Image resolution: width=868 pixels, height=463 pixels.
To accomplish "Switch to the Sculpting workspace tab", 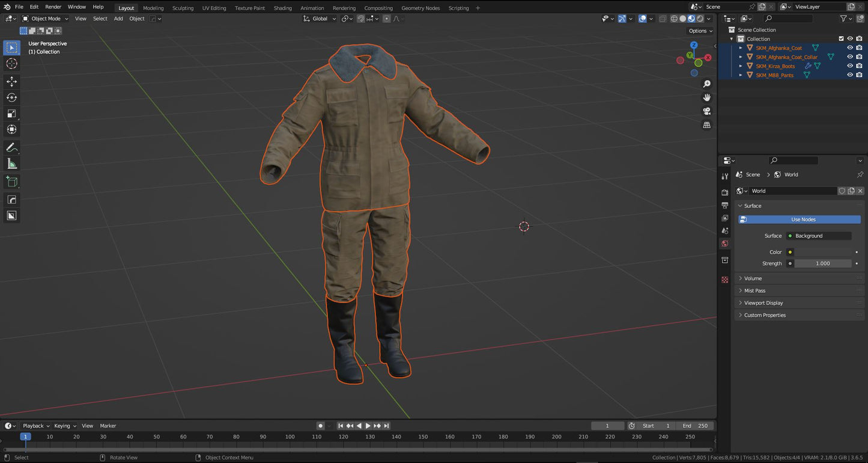I will click(183, 8).
